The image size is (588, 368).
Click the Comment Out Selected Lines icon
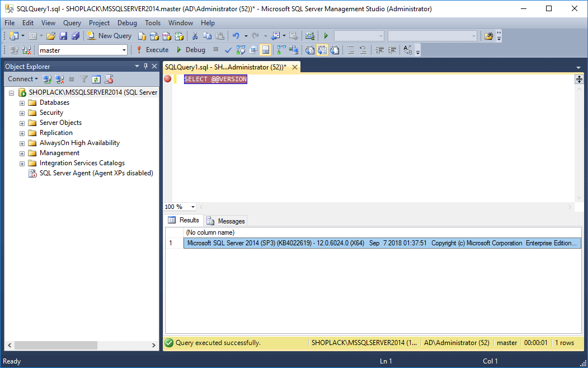pyautogui.click(x=351, y=50)
